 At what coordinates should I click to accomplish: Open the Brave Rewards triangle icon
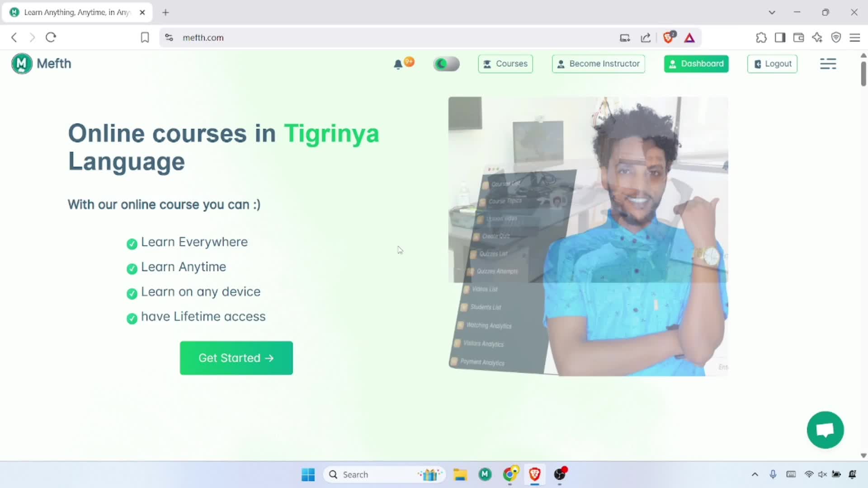pyautogui.click(x=689, y=38)
